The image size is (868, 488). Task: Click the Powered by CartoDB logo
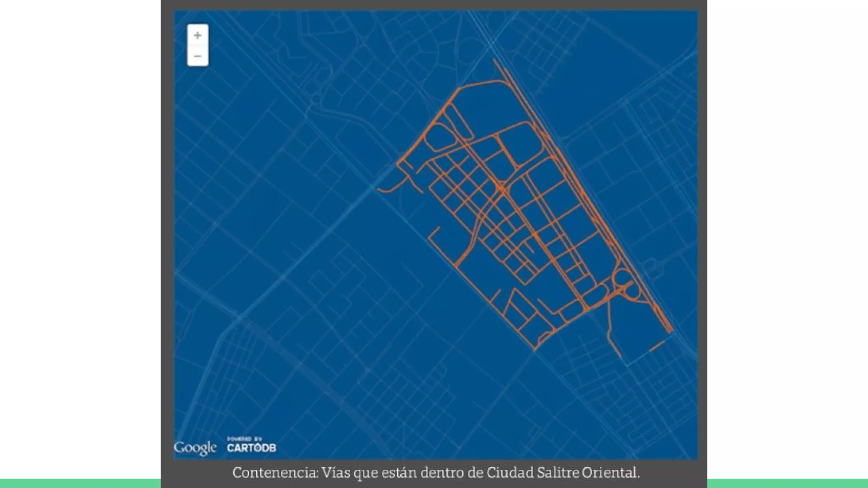click(x=251, y=445)
